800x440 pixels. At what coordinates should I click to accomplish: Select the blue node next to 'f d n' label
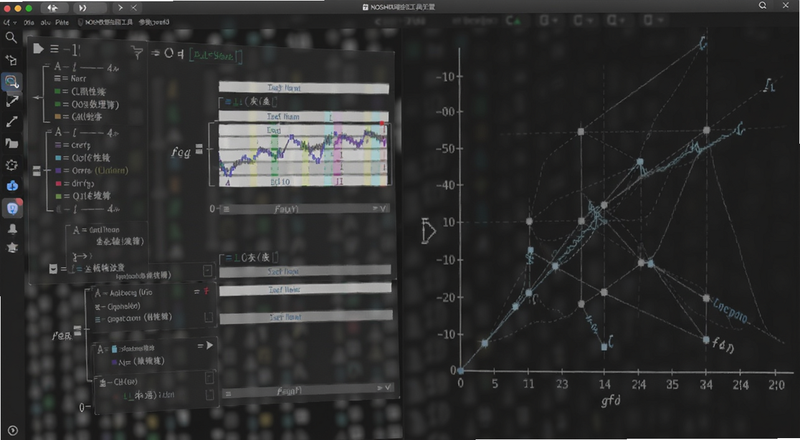point(706,339)
